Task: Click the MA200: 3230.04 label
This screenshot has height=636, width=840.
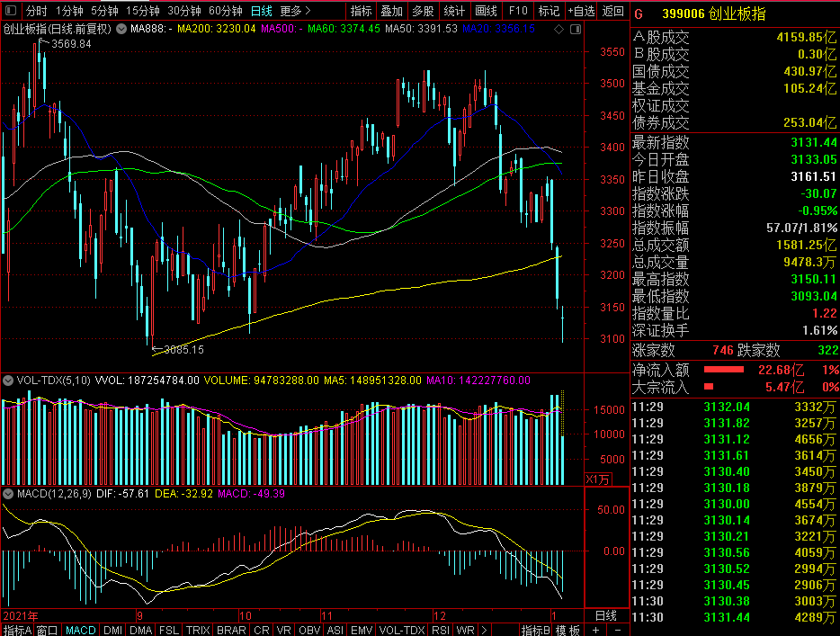Action: [x=217, y=29]
